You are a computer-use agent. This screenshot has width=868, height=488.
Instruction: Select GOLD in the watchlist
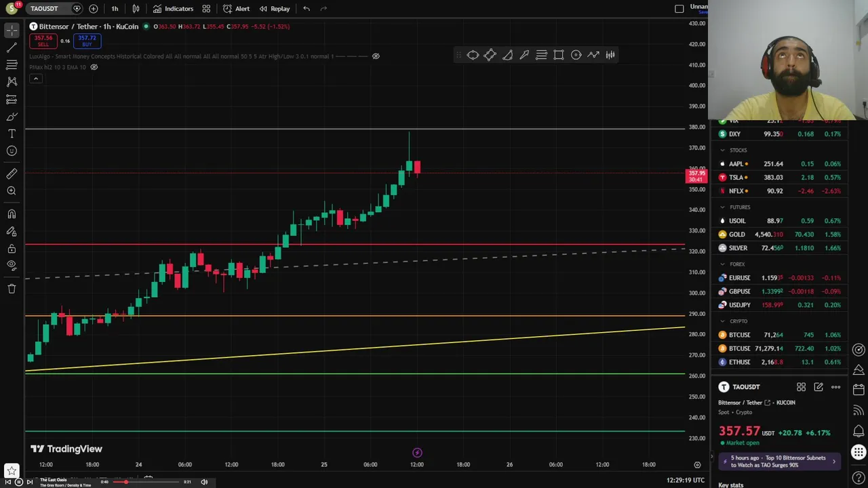pyautogui.click(x=780, y=235)
